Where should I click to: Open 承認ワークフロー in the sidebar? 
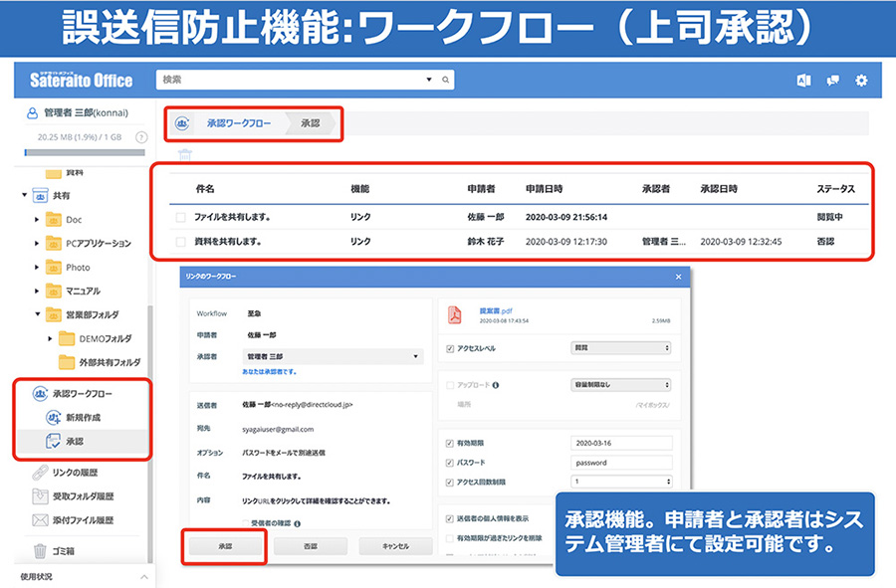click(83, 393)
